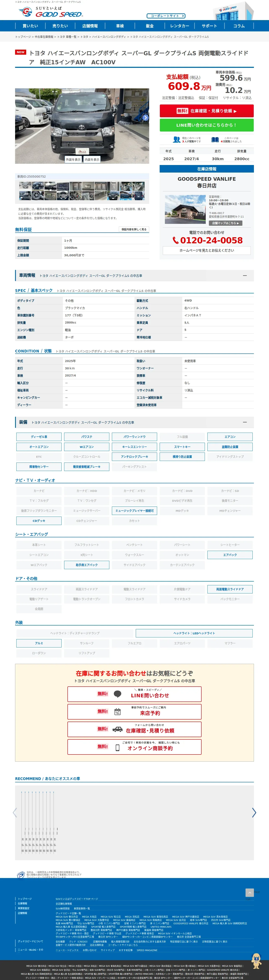
Task: Click fullscreen icon on car photo
Action: [x=145, y=159]
